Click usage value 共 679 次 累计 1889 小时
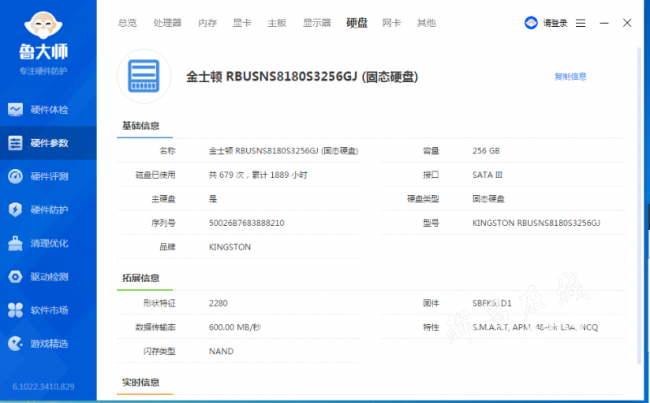This screenshot has width=650, height=403. [x=258, y=175]
